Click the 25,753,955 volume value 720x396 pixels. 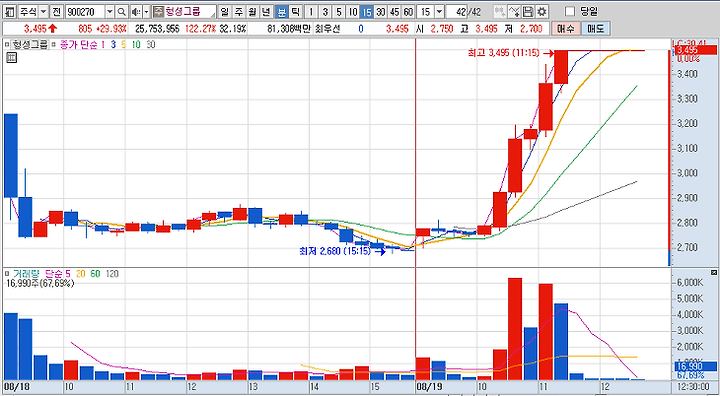point(157,29)
